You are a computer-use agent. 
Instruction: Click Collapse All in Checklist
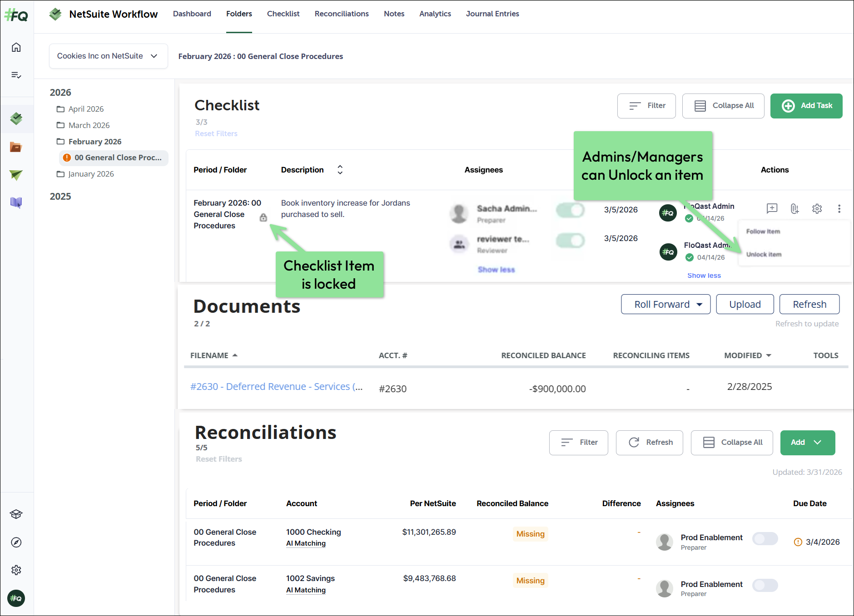click(x=723, y=106)
